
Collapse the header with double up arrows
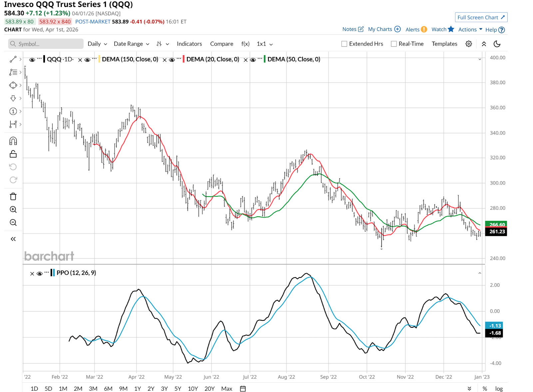(484, 44)
